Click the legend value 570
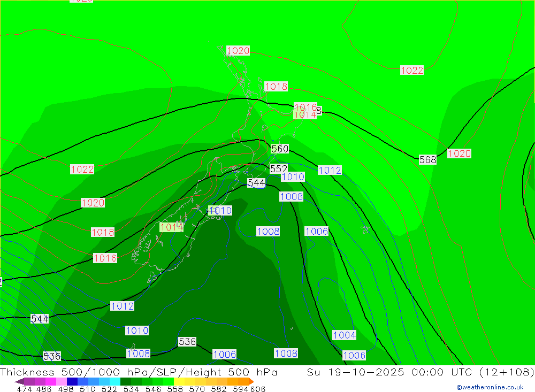The width and height of the screenshot is (535, 392). click(196, 389)
